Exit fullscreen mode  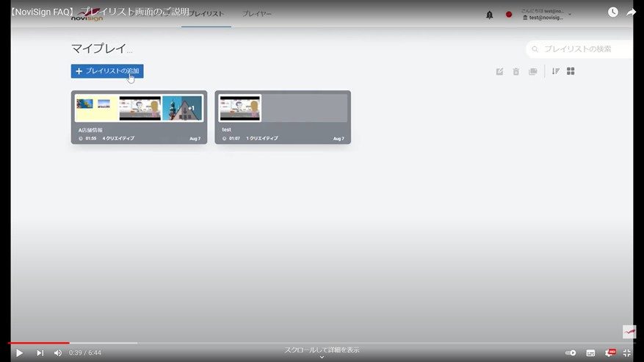[x=627, y=352]
